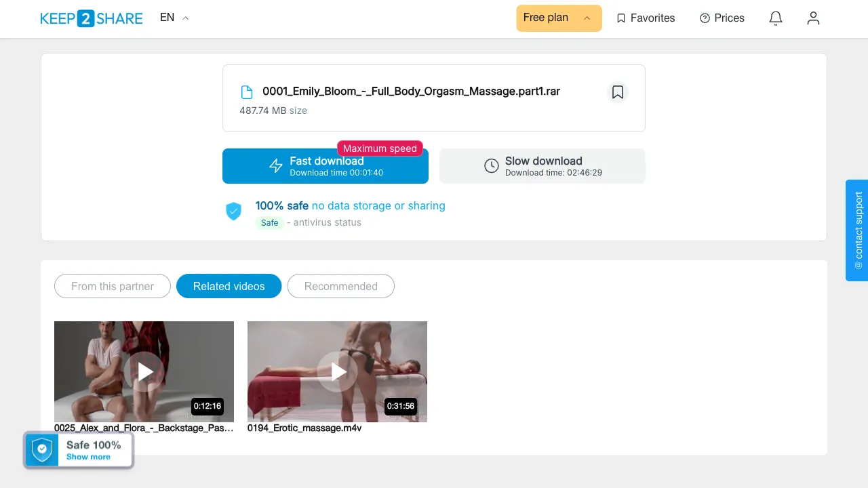
Task: Start the Slow download
Action: point(542,166)
